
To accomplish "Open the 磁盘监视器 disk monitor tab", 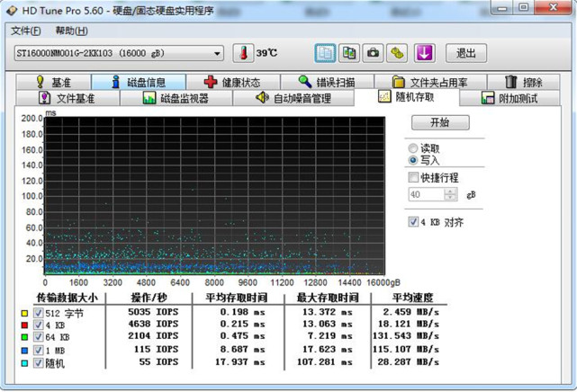I will (x=176, y=97).
